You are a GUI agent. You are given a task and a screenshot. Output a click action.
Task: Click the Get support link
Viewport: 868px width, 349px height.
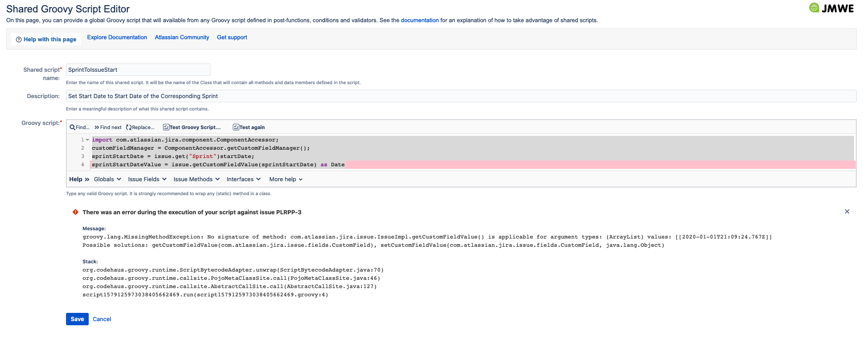click(232, 37)
